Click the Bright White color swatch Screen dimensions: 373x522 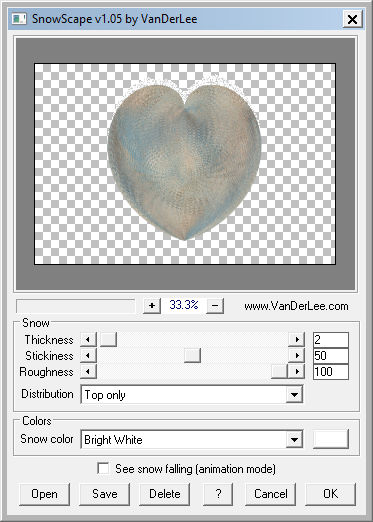point(331,439)
